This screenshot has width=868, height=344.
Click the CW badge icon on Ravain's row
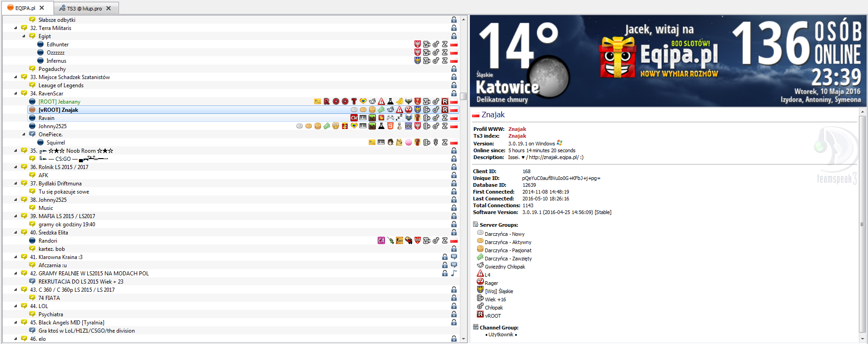coord(354,118)
